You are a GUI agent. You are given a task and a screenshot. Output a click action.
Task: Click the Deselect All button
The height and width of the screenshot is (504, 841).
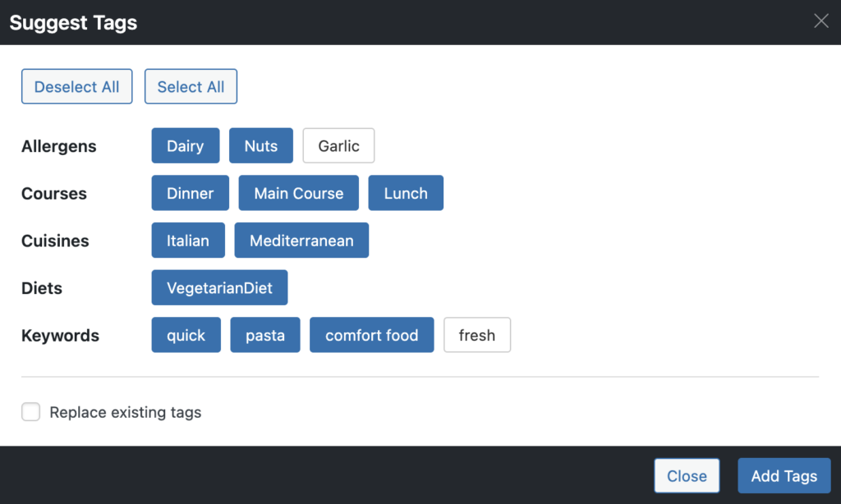[77, 87]
